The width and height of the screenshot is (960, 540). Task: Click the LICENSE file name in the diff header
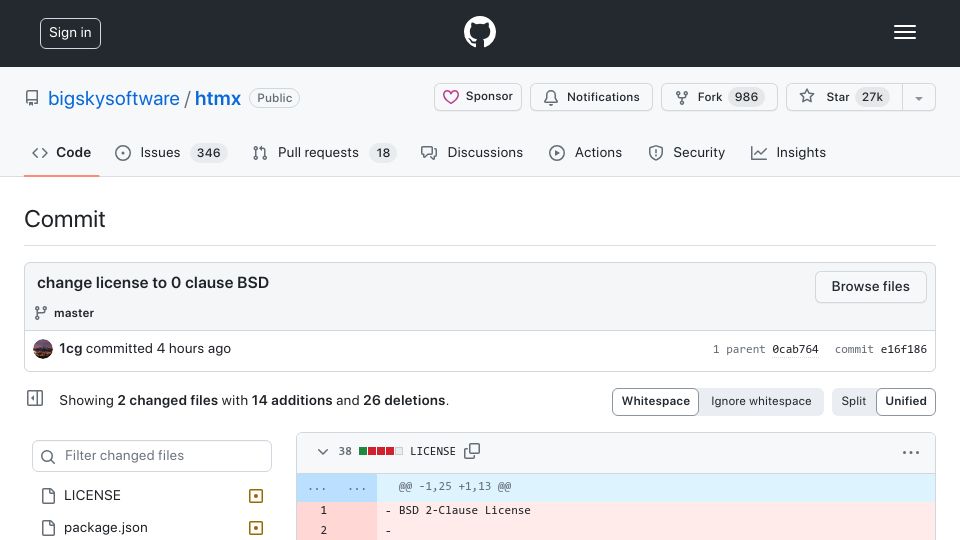coord(433,451)
